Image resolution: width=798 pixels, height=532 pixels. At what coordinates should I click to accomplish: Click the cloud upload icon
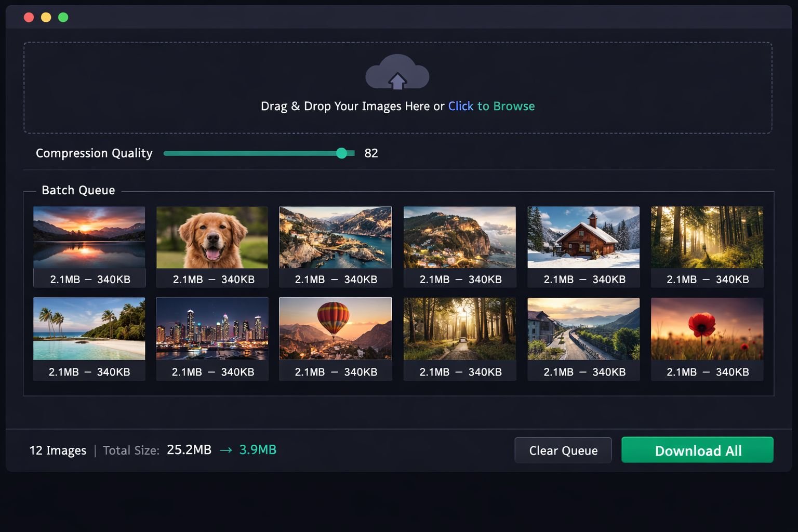(397, 72)
